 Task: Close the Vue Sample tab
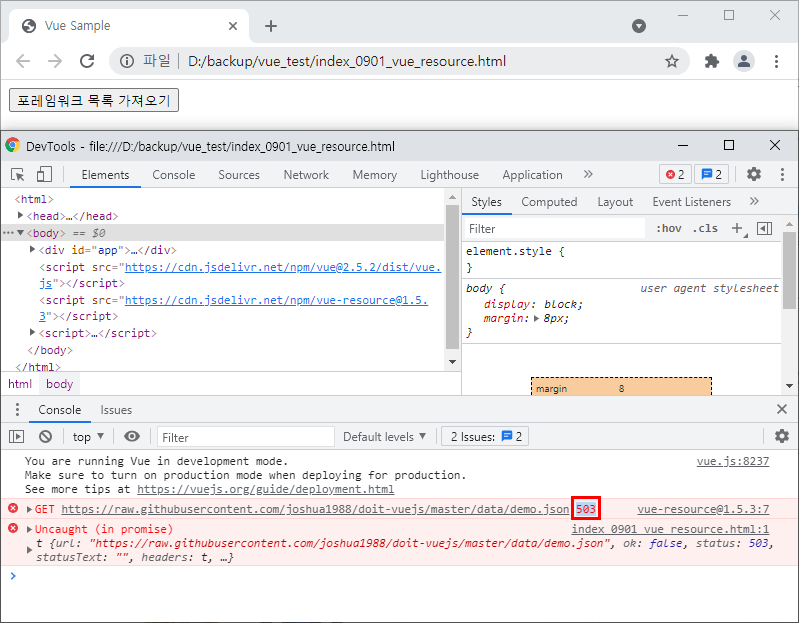233,26
